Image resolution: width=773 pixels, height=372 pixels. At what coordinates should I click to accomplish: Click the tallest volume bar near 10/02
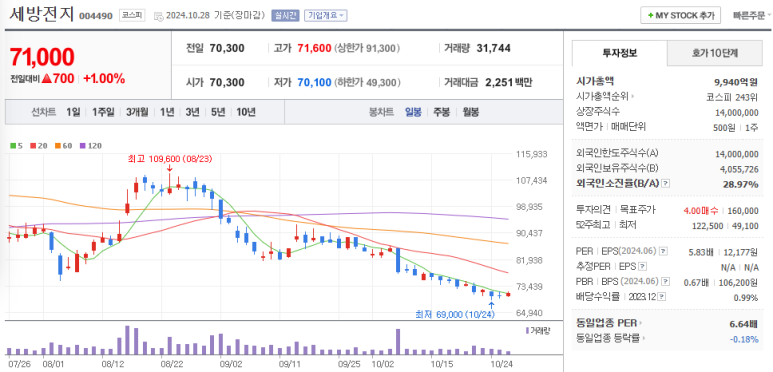point(398,341)
